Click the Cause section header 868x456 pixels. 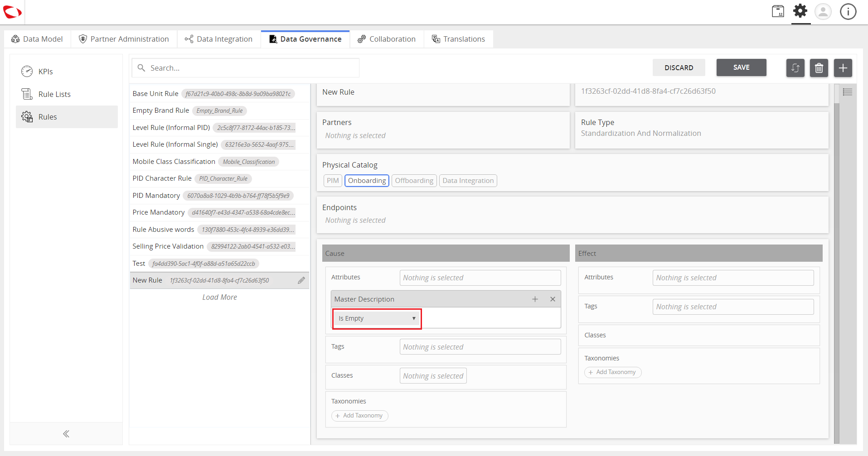coord(446,253)
